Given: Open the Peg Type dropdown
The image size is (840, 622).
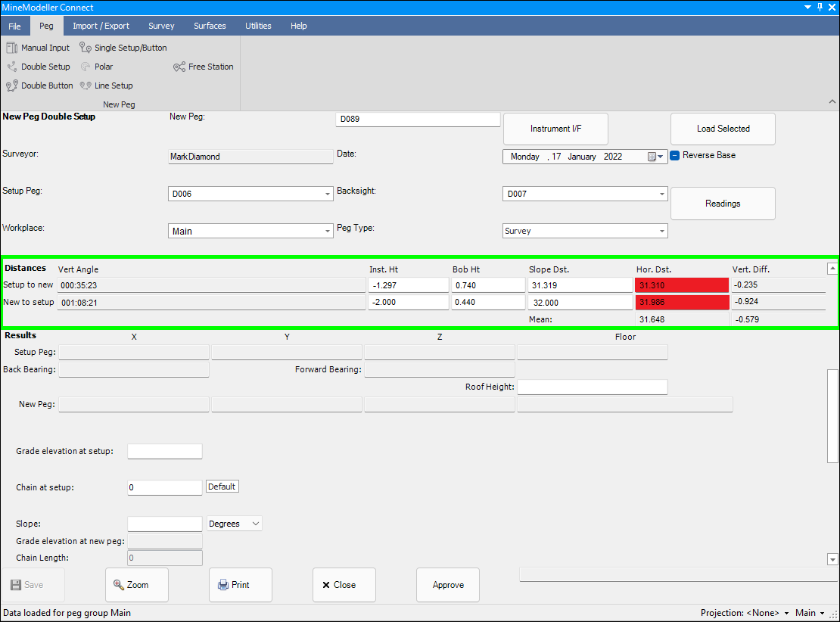Looking at the screenshot, I should coord(662,232).
